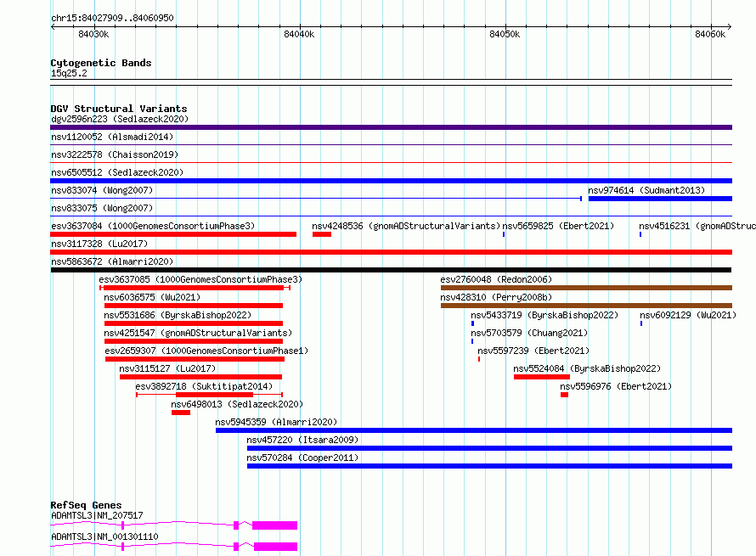Image resolution: width=756 pixels, height=556 pixels.
Task: Select nsv6092129 (Wu2021) variant label
Action: (688, 315)
